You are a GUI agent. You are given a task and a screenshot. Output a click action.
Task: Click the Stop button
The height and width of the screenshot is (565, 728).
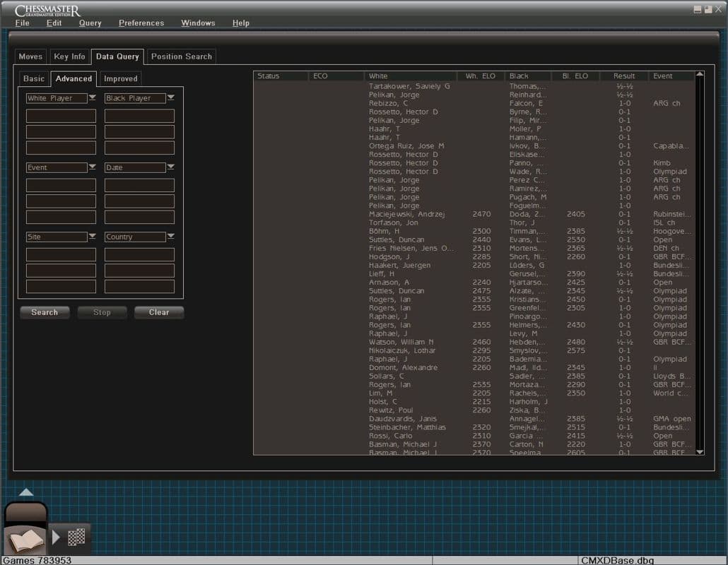click(102, 312)
